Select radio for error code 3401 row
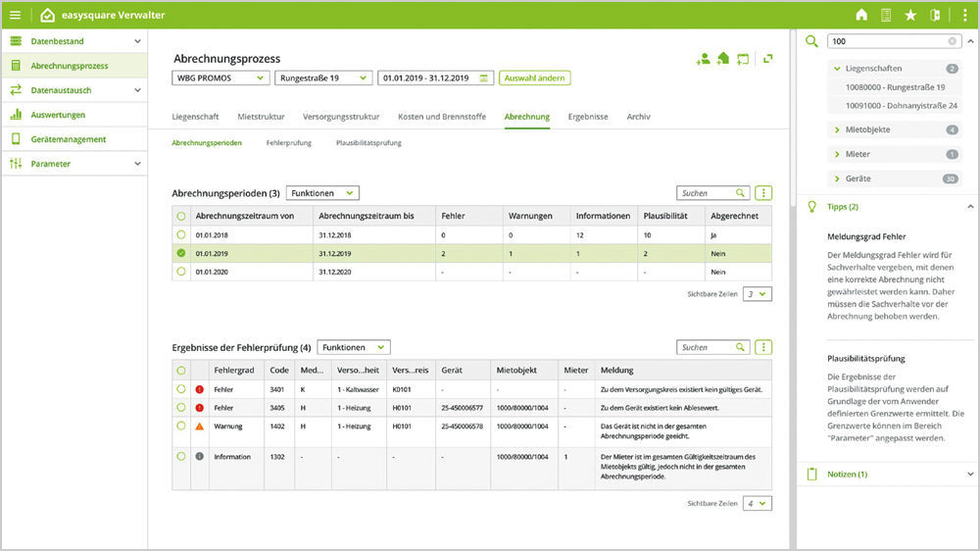 (x=181, y=389)
